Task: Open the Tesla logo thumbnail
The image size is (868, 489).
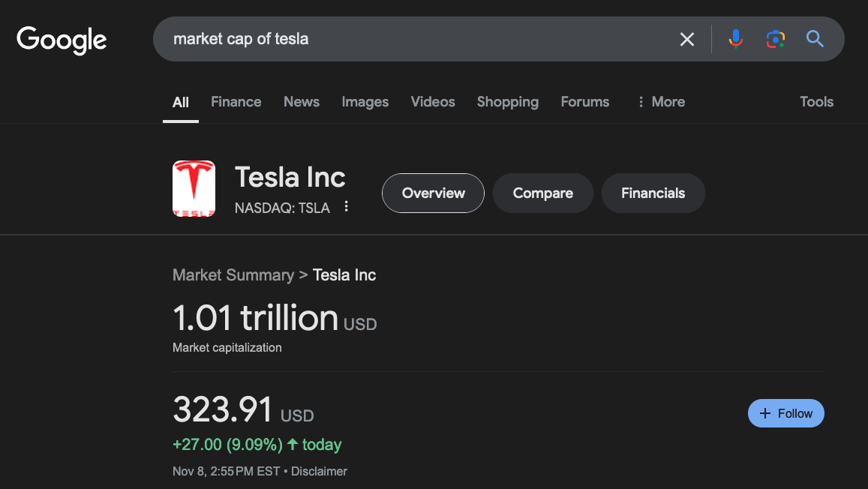Action: pyautogui.click(x=194, y=189)
